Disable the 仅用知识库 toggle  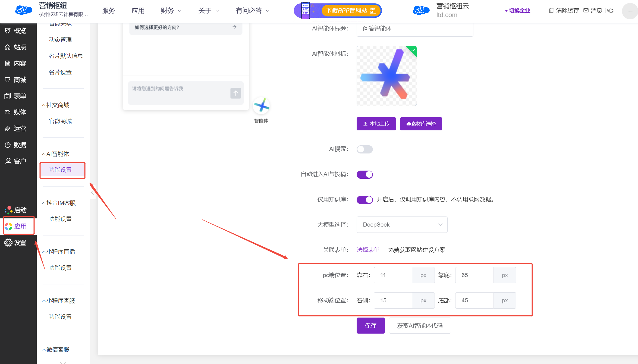pyautogui.click(x=364, y=200)
